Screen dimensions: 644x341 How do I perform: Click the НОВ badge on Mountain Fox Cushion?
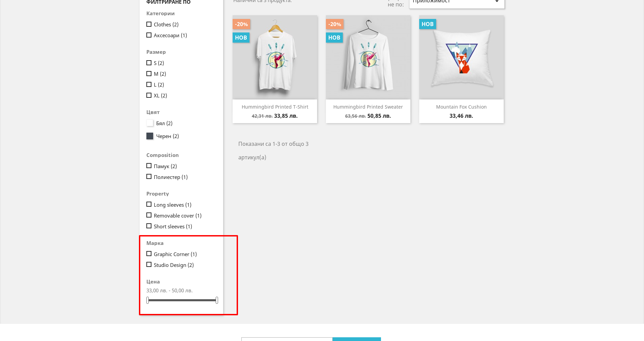(428, 24)
